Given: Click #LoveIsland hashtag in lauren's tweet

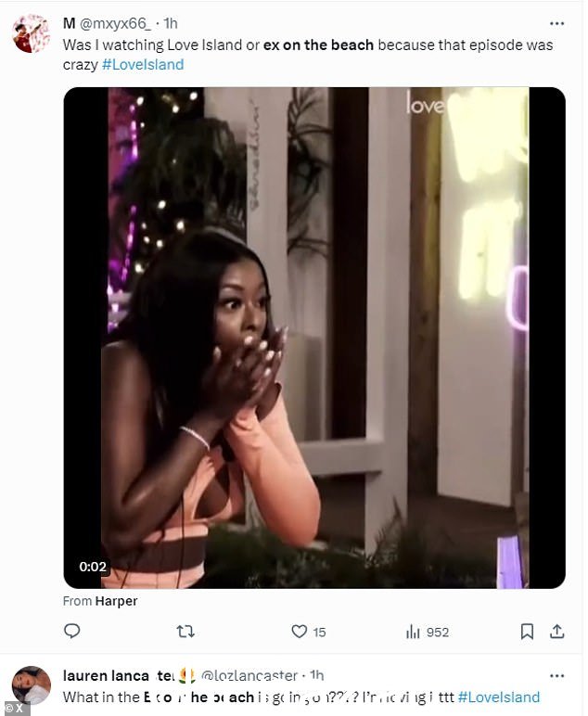Looking at the screenshot, I should pyautogui.click(x=499, y=697).
